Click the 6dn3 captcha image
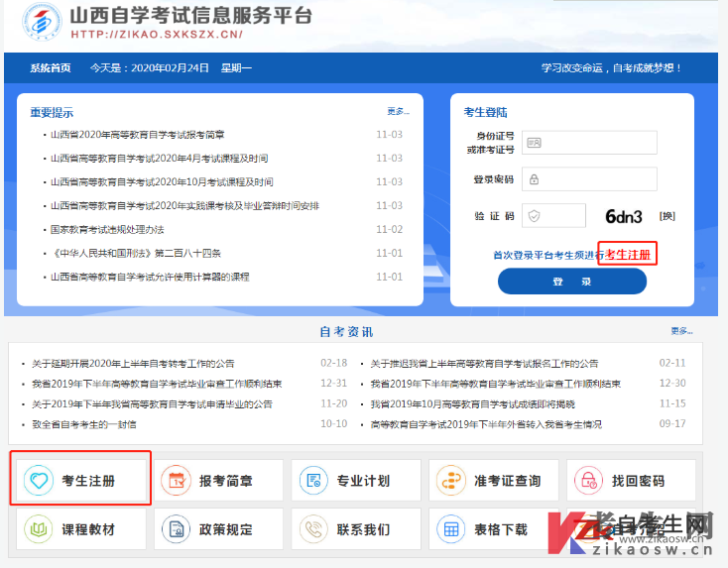The image size is (728, 568). tap(624, 216)
